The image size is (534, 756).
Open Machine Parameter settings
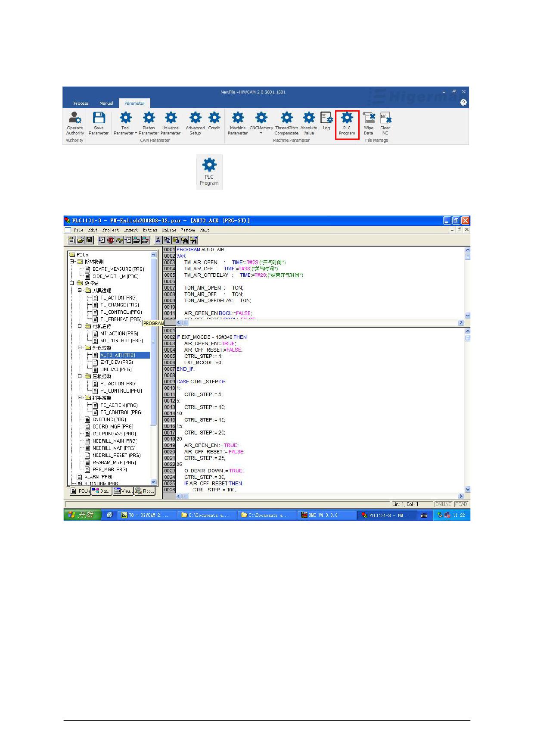[x=238, y=124]
